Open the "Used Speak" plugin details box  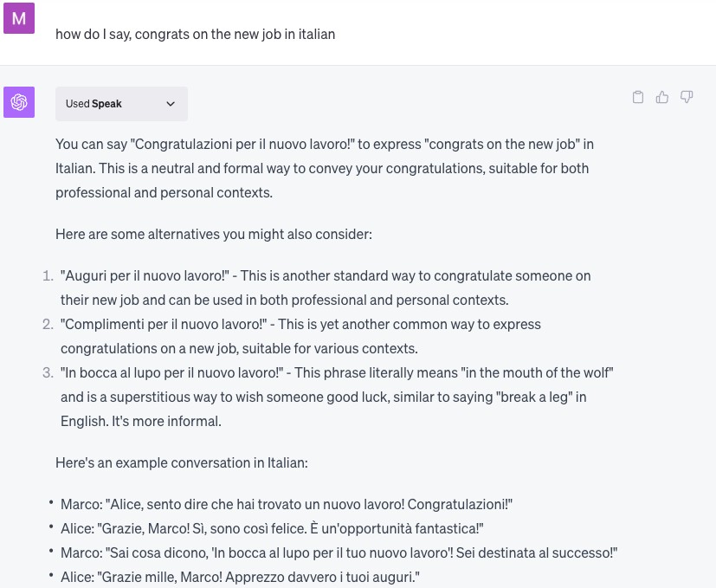point(121,104)
